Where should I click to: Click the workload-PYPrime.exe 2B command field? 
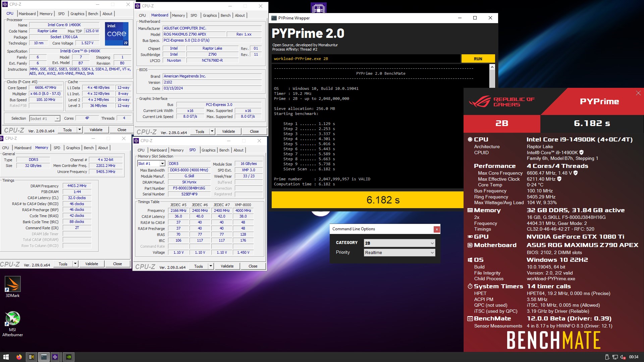coord(366,59)
